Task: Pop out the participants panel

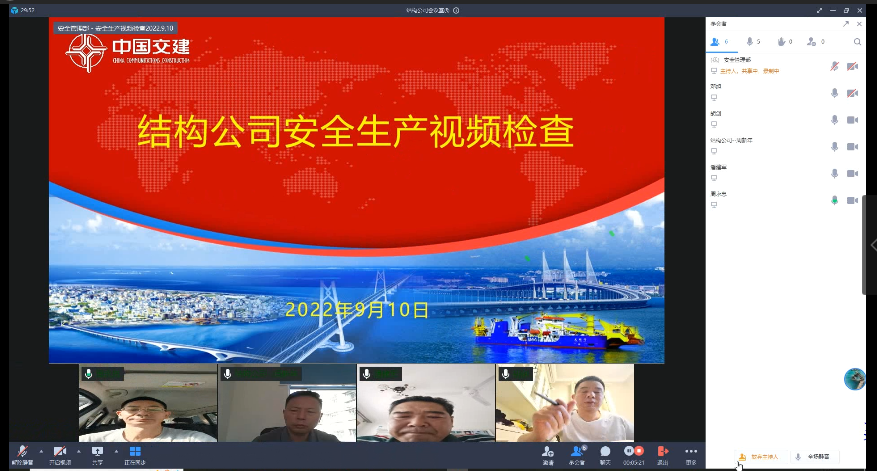Action: pos(846,22)
